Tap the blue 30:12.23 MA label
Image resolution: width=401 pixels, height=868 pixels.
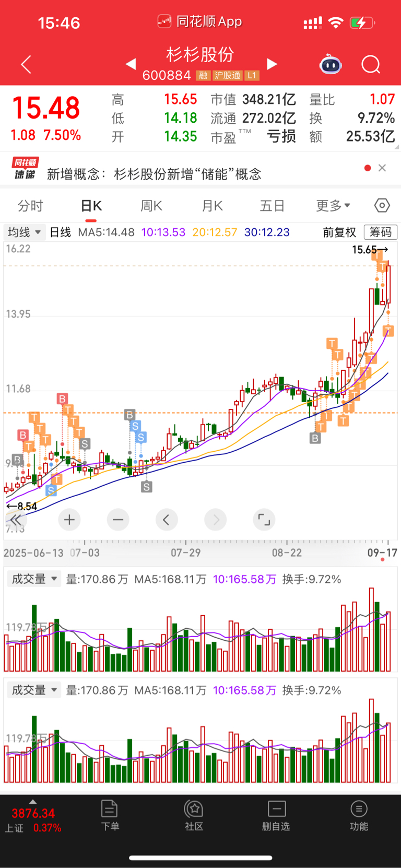(267, 232)
